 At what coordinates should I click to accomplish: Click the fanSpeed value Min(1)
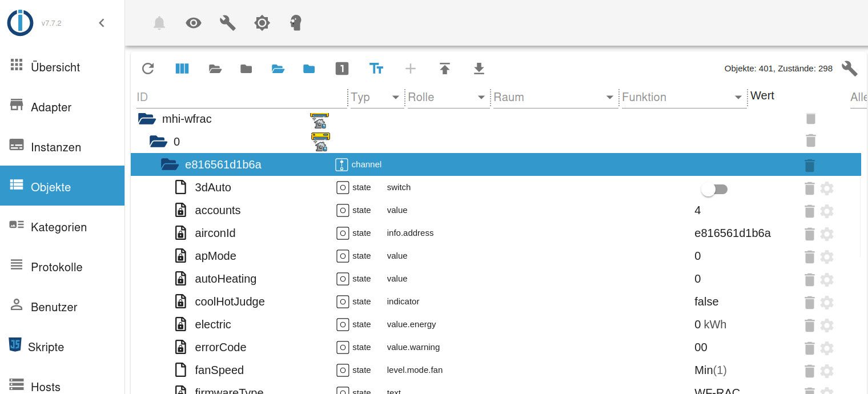click(710, 370)
